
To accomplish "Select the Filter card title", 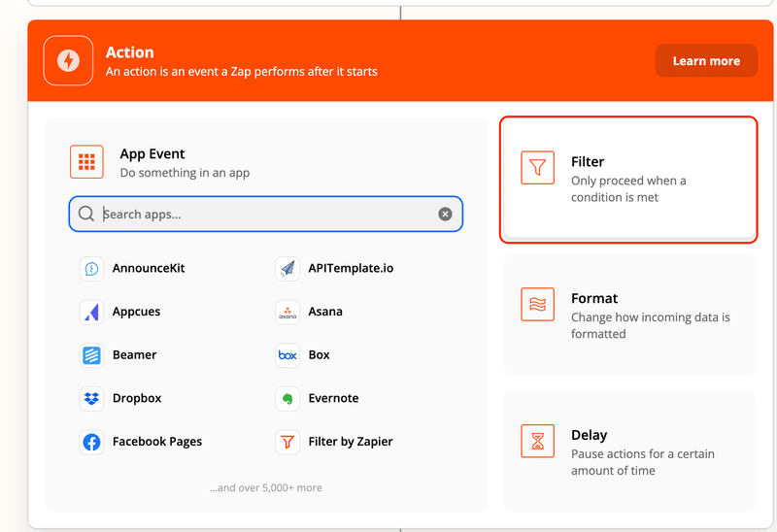I will 588,162.
